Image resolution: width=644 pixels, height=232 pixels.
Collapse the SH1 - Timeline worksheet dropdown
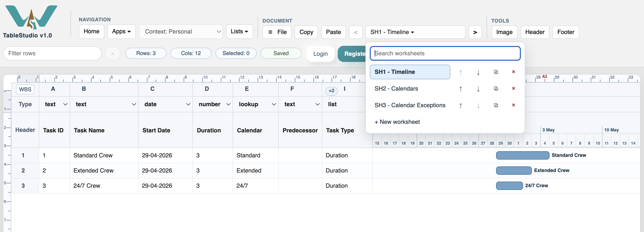(415, 32)
